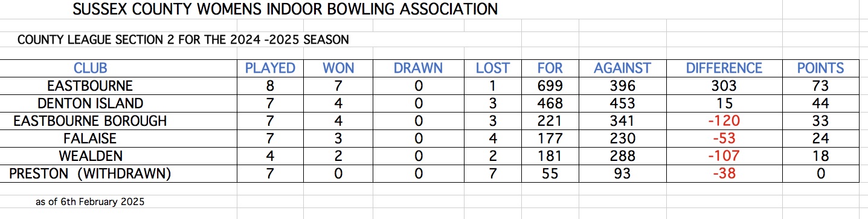Click the WON column header cell
The width and height of the screenshot is (868, 219).
(338, 68)
